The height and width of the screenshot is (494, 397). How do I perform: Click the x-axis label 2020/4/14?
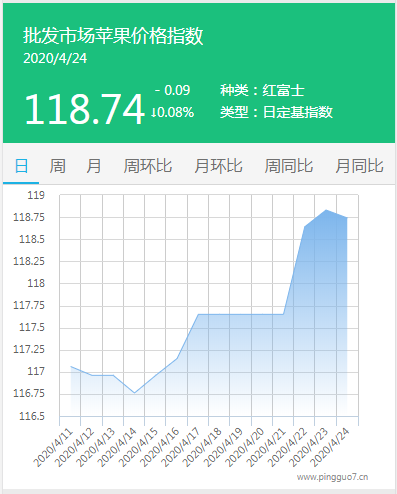click(117, 447)
